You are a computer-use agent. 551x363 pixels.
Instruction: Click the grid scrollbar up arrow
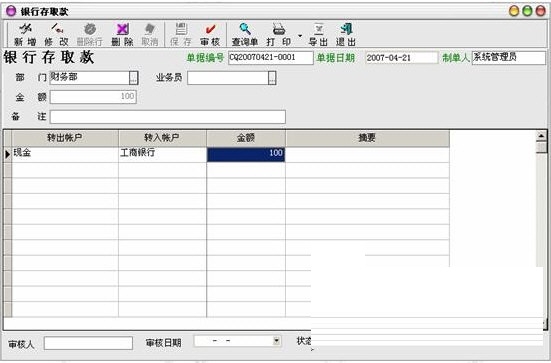(541, 136)
